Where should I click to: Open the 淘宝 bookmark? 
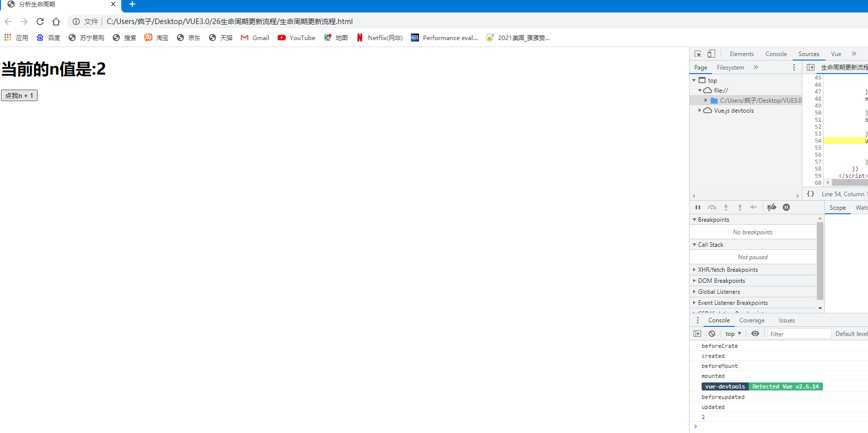coord(156,38)
